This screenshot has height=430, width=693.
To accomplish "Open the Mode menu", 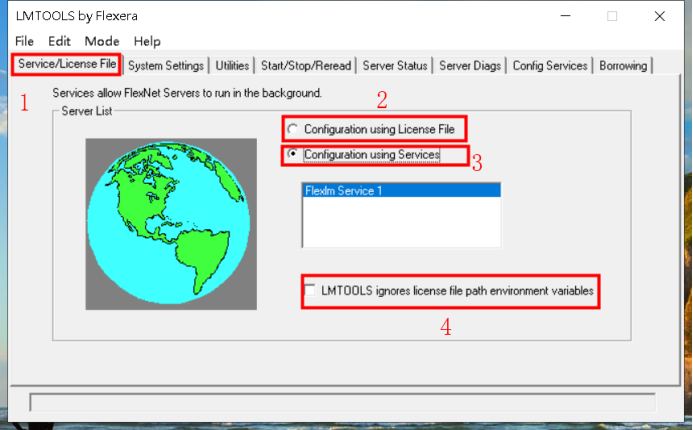I will pyautogui.click(x=102, y=41).
